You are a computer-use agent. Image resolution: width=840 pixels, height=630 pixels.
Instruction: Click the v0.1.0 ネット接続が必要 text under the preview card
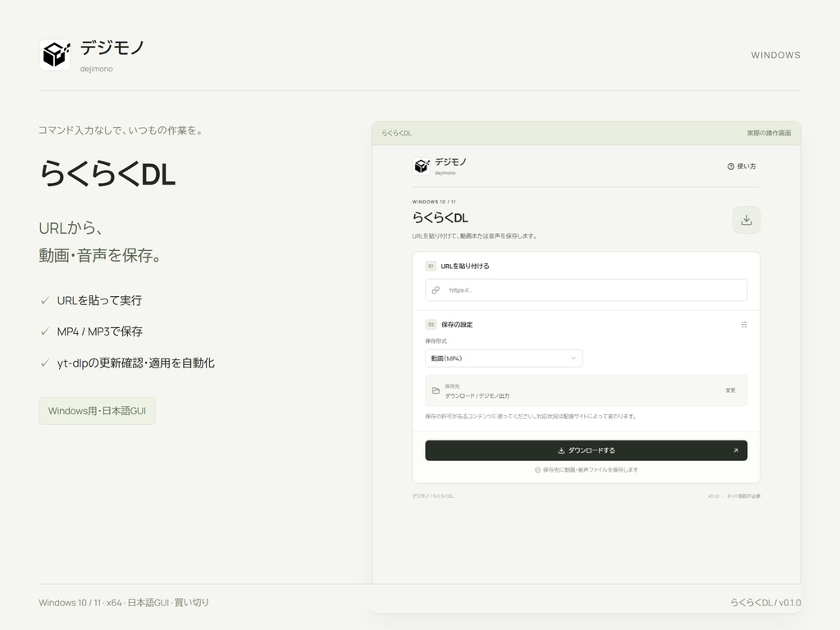pyautogui.click(x=733, y=496)
